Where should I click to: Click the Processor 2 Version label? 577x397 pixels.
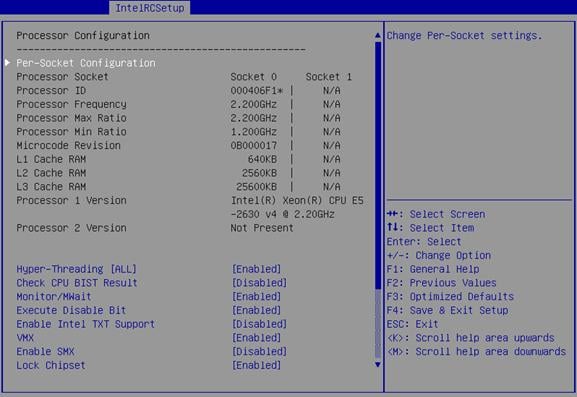tap(71, 228)
